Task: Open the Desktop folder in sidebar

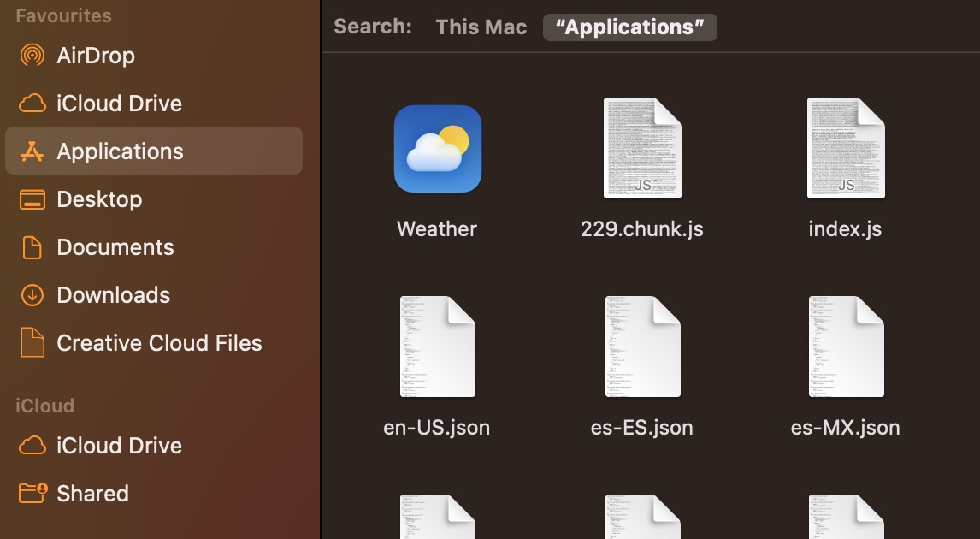Action: click(x=99, y=199)
